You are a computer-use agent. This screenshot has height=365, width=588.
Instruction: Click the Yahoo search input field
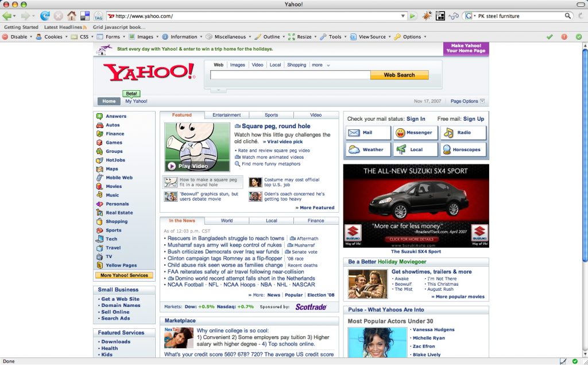point(290,75)
